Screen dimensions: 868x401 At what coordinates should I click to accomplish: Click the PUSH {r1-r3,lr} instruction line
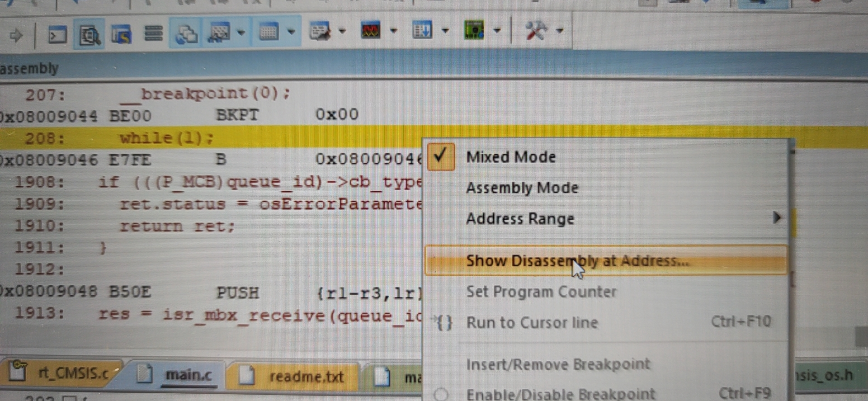click(x=212, y=292)
